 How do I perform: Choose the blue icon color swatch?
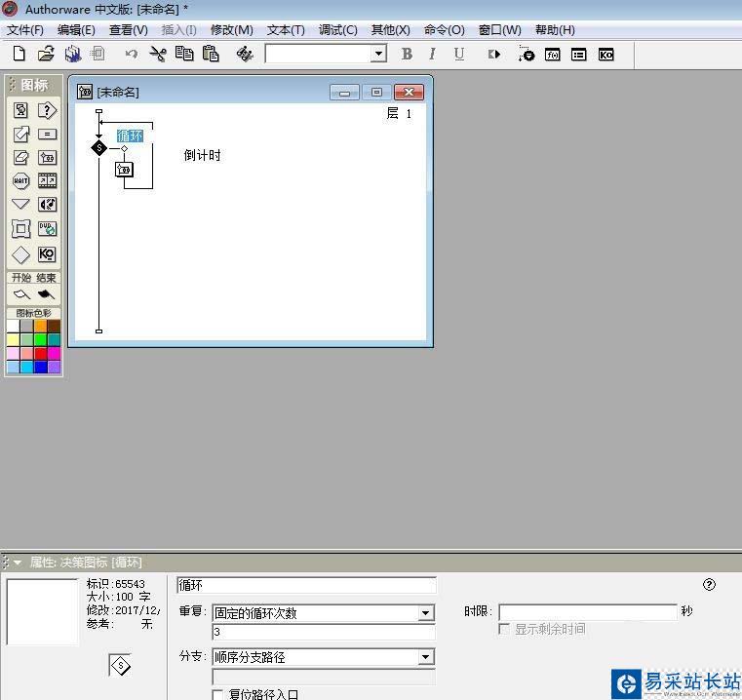(40, 368)
